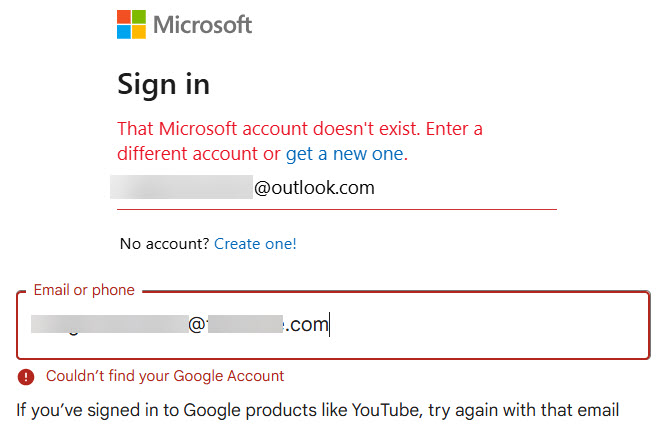
Task: Click the blurred domain in Google email field
Action: [x=249, y=324]
